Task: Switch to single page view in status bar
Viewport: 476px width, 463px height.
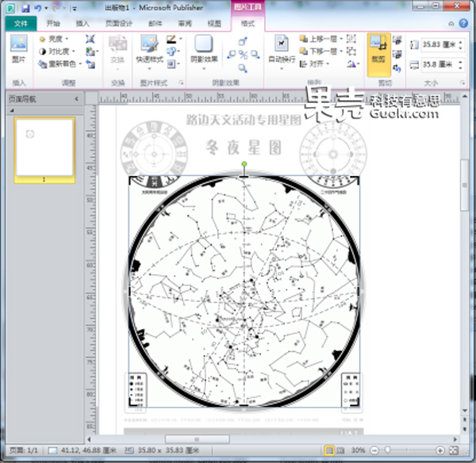Action: click(329, 451)
